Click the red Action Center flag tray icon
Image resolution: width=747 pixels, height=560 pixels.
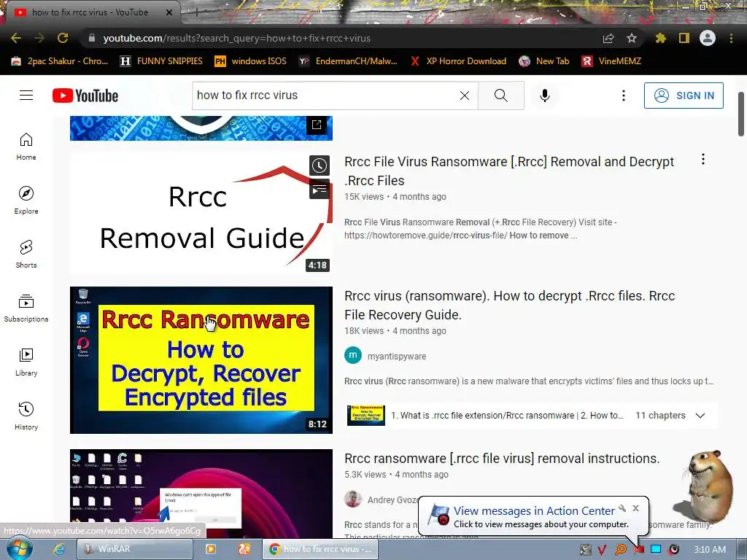click(639, 550)
